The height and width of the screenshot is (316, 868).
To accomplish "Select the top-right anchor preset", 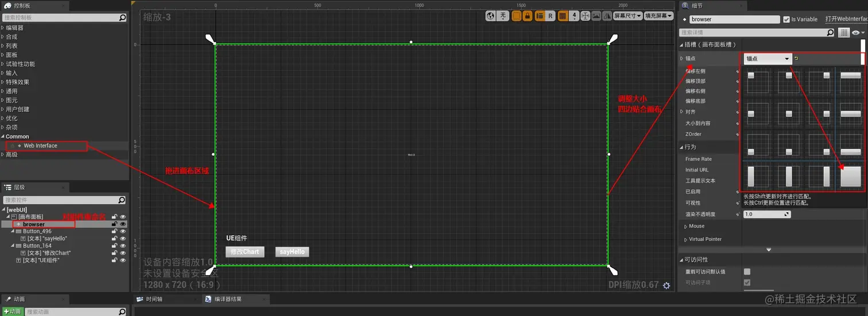I will pos(820,83).
